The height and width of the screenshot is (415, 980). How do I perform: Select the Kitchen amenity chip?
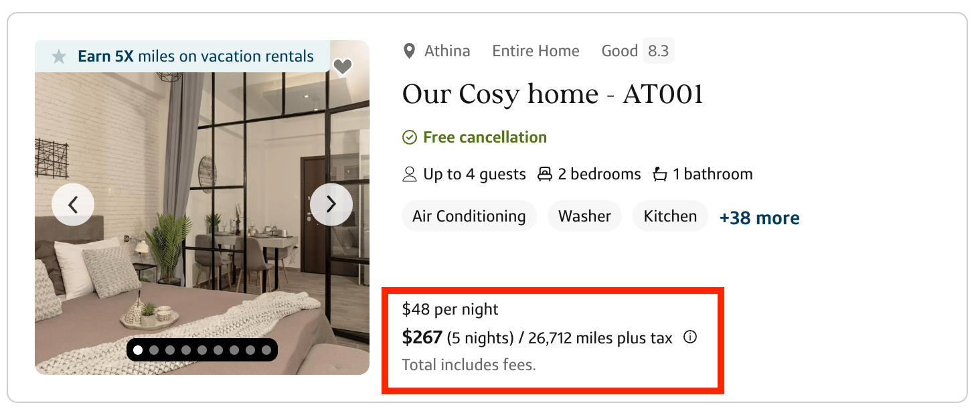pos(669,216)
